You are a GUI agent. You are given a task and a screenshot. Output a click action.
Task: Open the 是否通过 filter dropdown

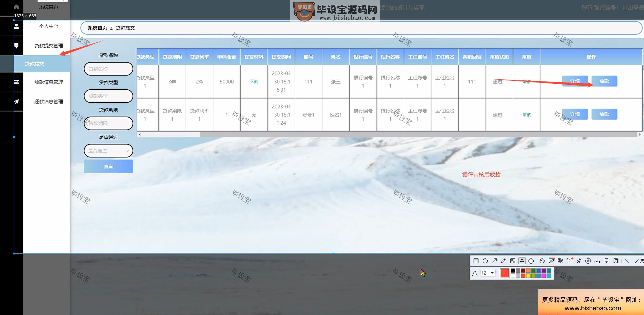[x=109, y=150]
